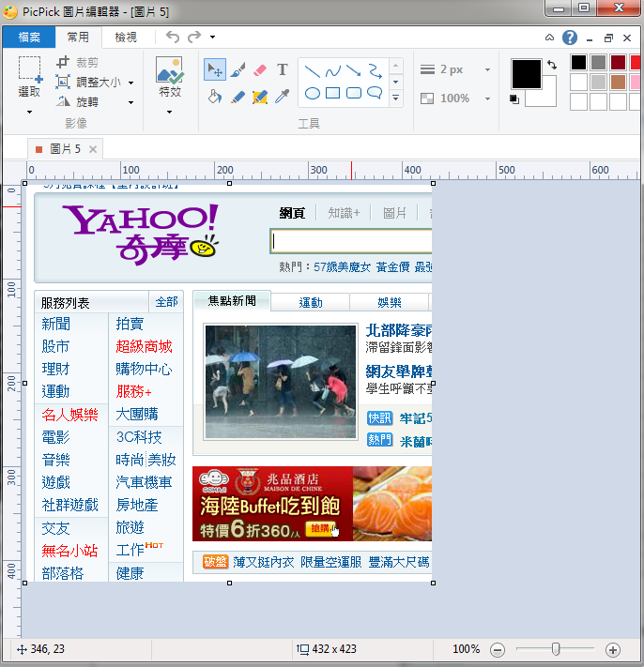This screenshot has height=667, width=644.
Task: Click zoom in plus button
Action: click(x=613, y=649)
